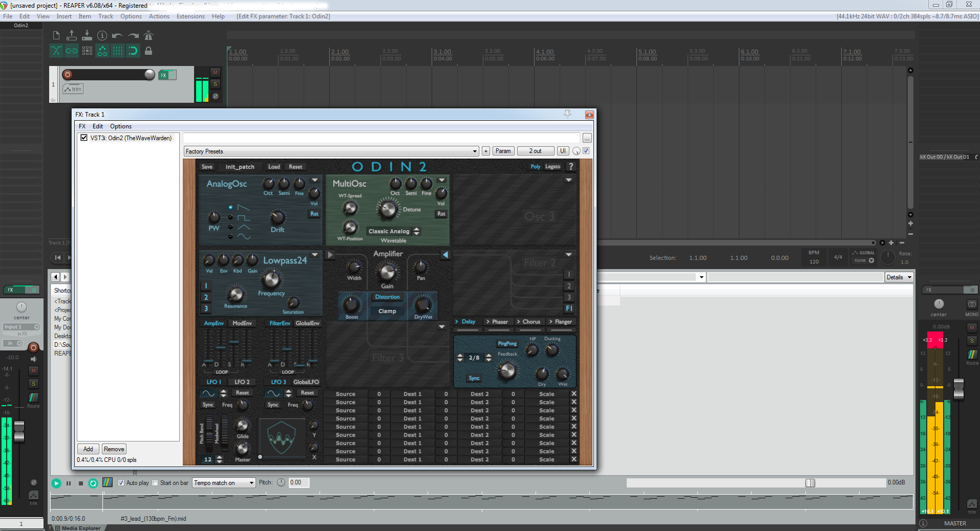Invert Track 1 phase icon

(216, 96)
